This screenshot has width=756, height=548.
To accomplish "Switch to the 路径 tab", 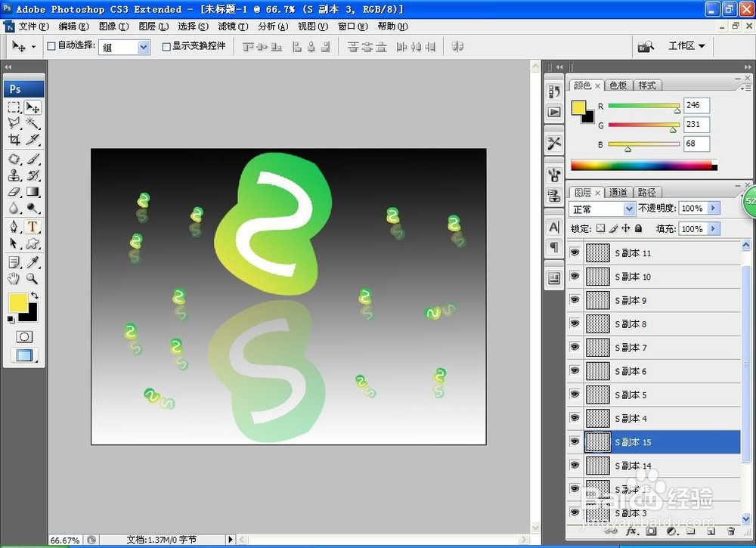I will tap(646, 192).
